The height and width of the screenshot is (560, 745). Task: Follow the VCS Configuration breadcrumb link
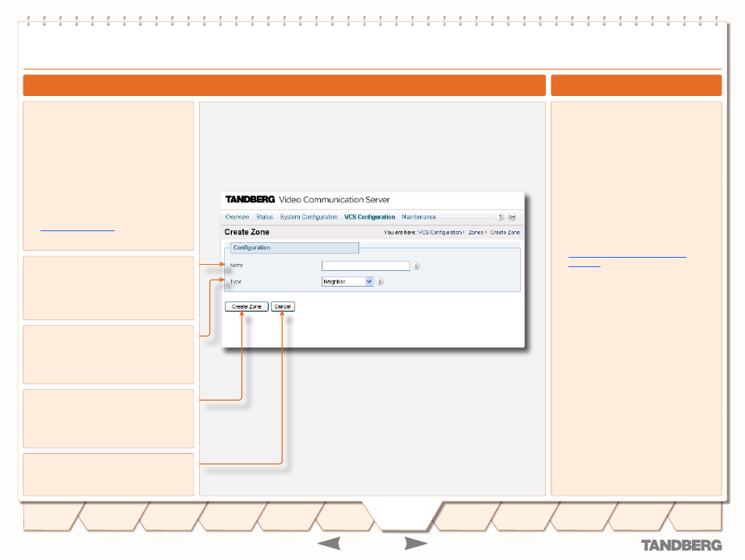tap(440, 233)
